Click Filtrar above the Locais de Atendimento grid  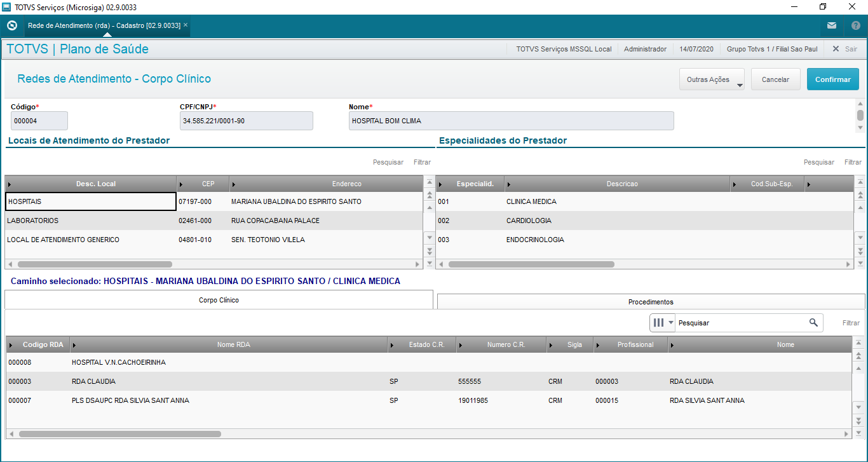pos(422,162)
